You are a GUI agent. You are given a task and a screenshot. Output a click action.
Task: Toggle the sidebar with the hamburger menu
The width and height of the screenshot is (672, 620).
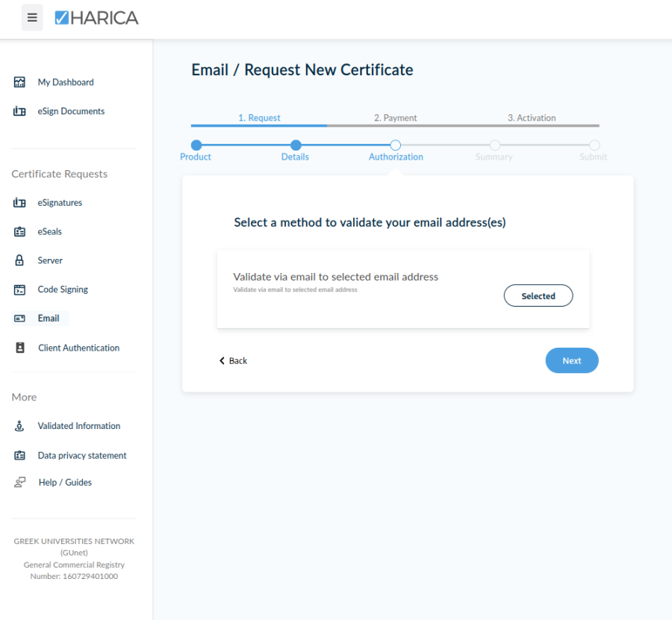click(31, 17)
